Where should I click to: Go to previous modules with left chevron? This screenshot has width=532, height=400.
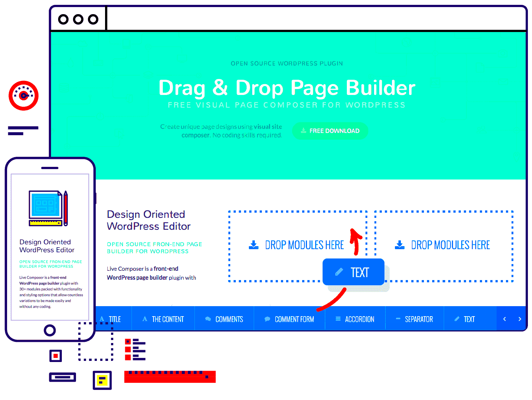click(x=504, y=319)
